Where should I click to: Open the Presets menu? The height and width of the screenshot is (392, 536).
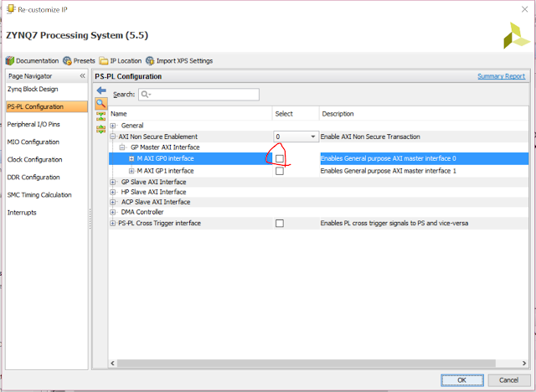coord(79,61)
